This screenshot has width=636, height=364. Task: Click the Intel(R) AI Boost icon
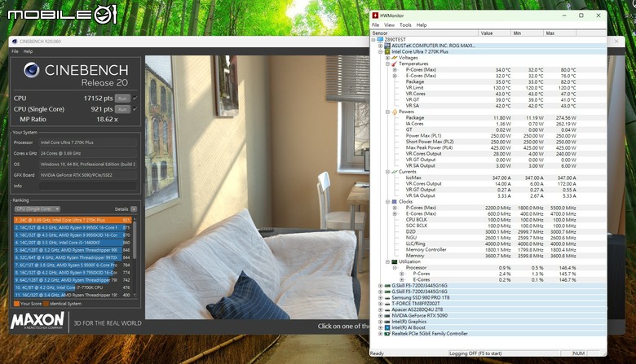point(387,327)
